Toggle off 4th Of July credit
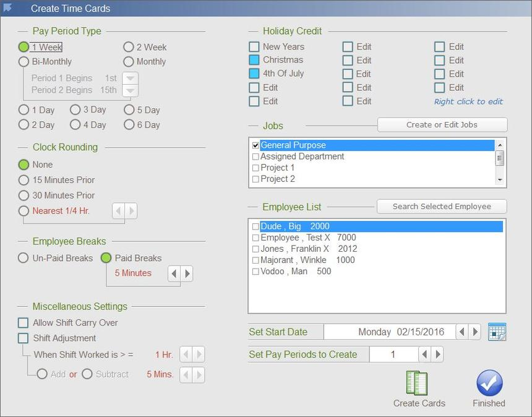 click(x=254, y=74)
